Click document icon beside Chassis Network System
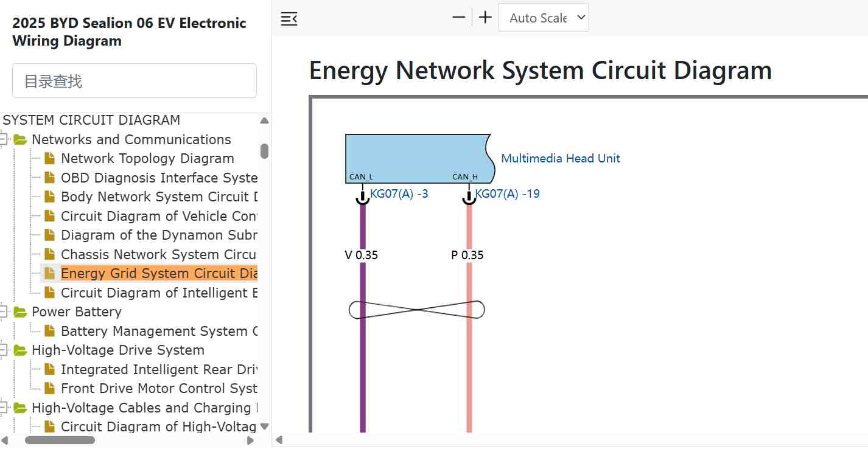868x449 pixels. (x=49, y=254)
